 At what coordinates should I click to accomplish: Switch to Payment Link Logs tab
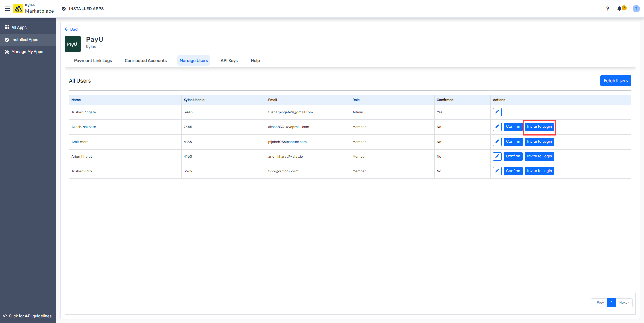click(x=93, y=61)
